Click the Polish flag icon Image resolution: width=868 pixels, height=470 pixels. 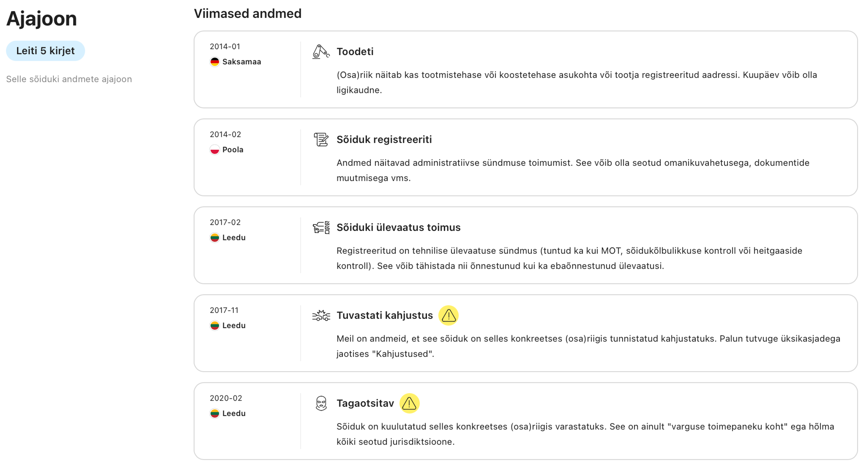pos(215,150)
